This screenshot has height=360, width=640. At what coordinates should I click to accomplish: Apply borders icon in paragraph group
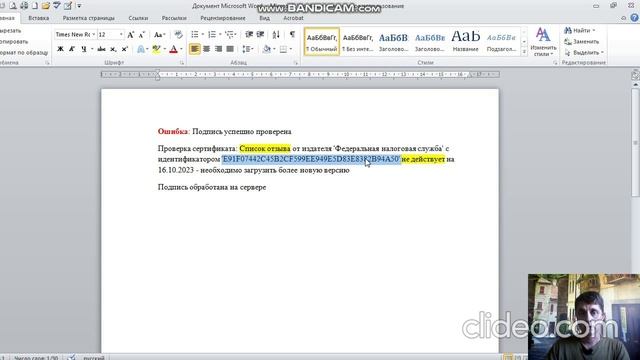click(x=283, y=49)
